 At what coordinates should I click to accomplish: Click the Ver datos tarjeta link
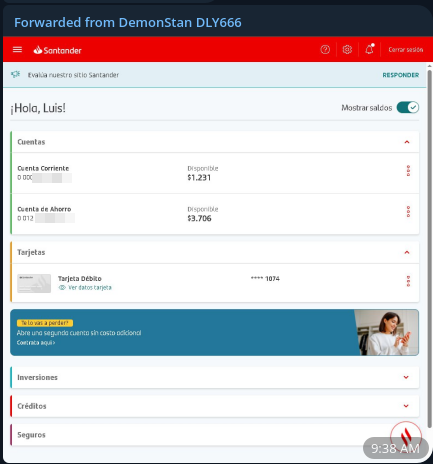pyautogui.click(x=90, y=287)
